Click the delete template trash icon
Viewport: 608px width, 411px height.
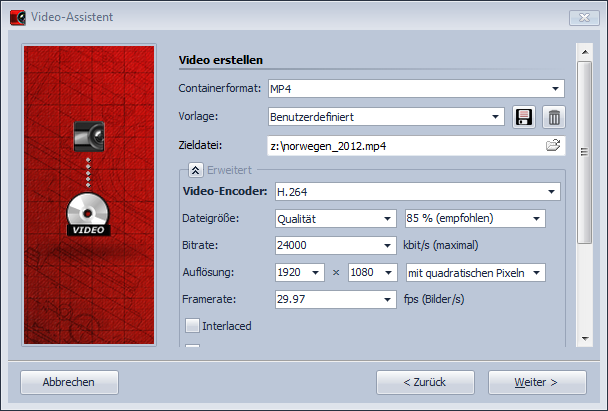click(554, 117)
